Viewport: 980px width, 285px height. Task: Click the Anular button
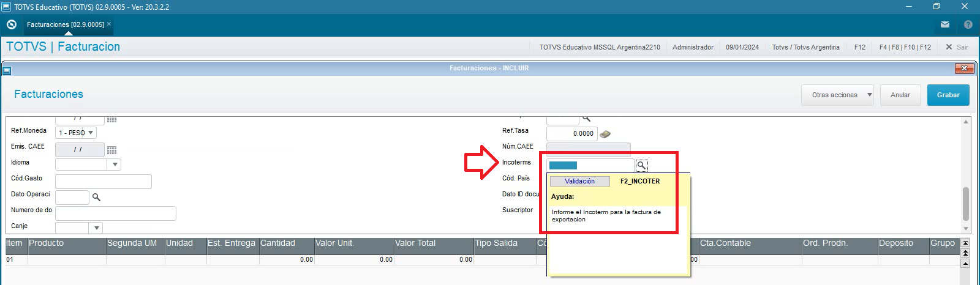tap(900, 95)
